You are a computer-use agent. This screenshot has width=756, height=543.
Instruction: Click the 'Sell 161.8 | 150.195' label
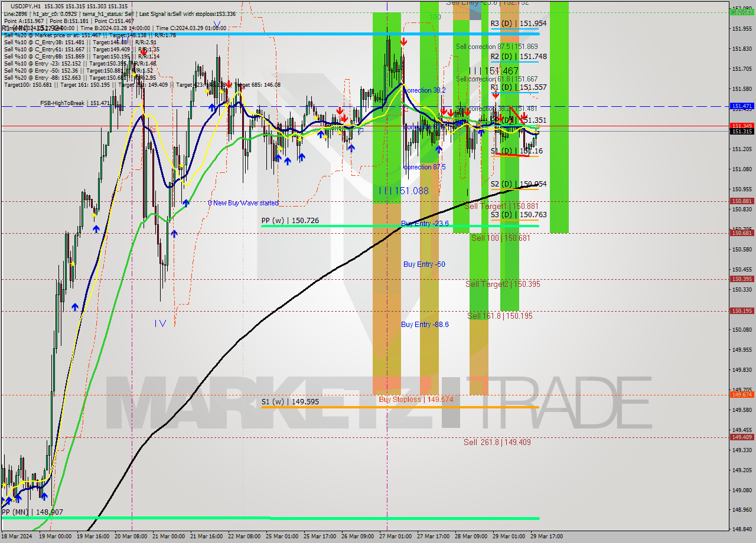[500, 316]
